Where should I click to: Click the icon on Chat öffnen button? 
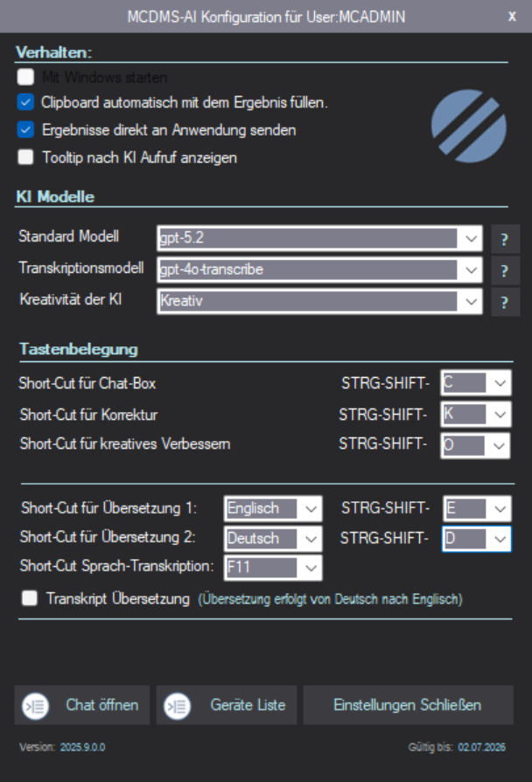tap(37, 705)
